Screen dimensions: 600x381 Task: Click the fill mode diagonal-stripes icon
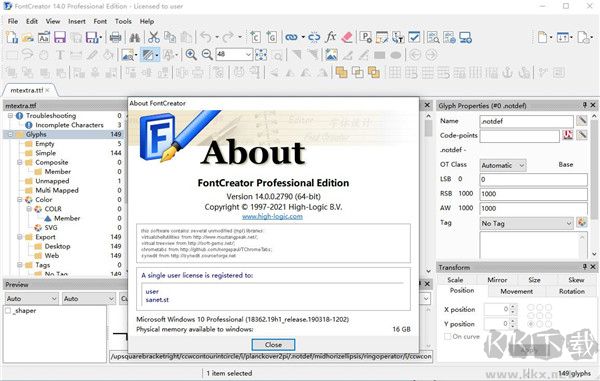148,55
